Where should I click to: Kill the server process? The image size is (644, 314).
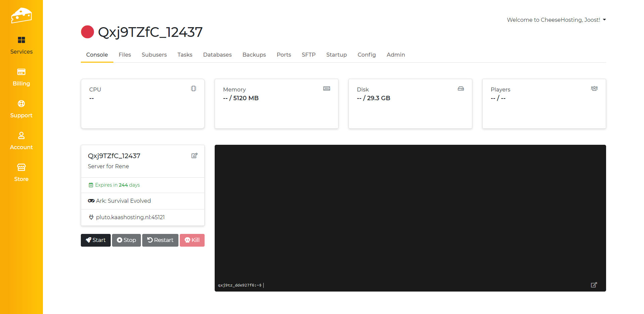click(192, 240)
